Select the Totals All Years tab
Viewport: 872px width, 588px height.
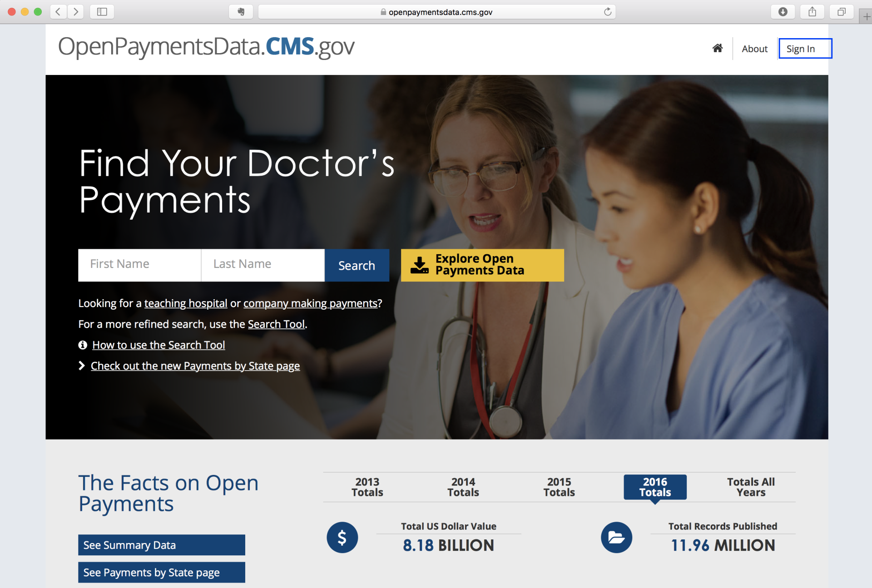[750, 487]
